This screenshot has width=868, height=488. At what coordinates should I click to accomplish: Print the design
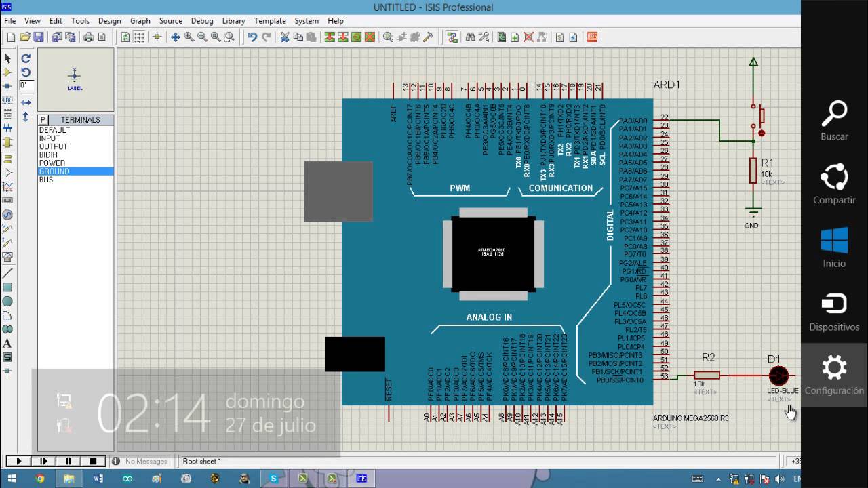[88, 37]
